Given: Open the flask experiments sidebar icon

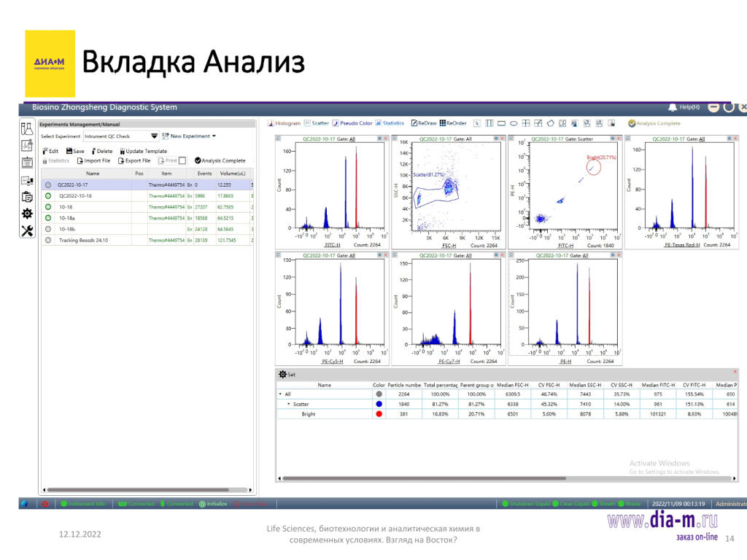Looking at the screenshot, I should coord(27,128).
